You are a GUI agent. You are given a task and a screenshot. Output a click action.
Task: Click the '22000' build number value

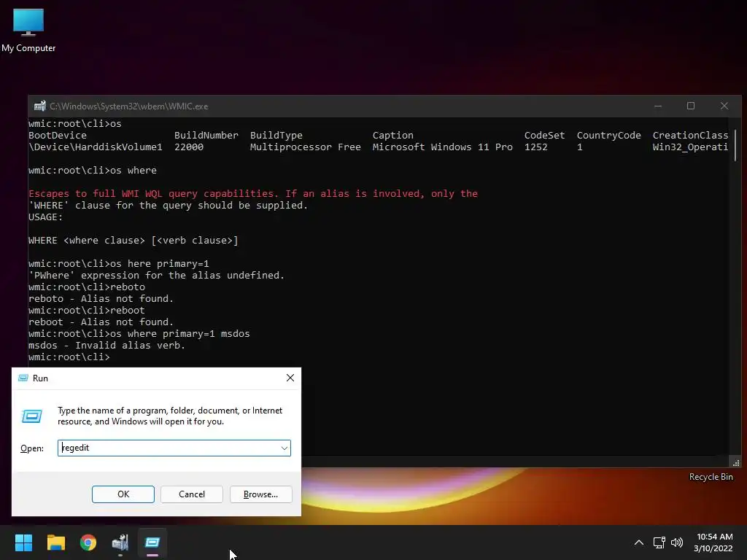[x=189, y=147]
